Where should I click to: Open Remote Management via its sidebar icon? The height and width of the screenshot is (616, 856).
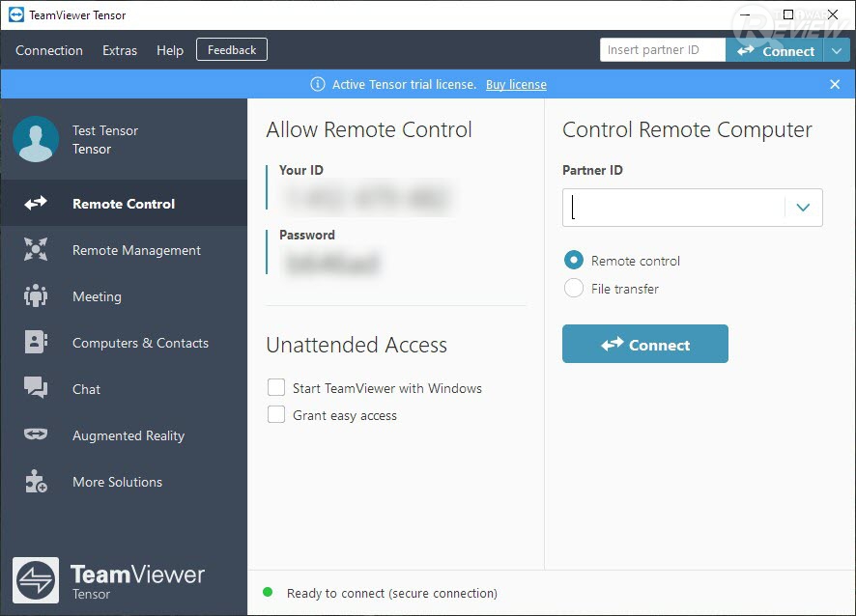[x=36, y=250]
